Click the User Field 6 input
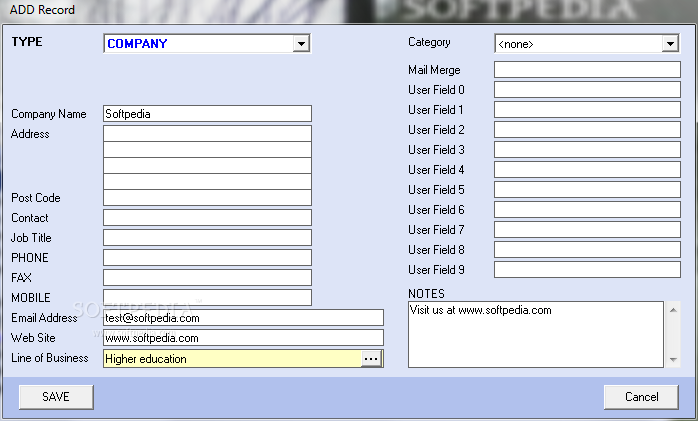The image size is (698, 421). pyautogui.click(x=587, y=210)
